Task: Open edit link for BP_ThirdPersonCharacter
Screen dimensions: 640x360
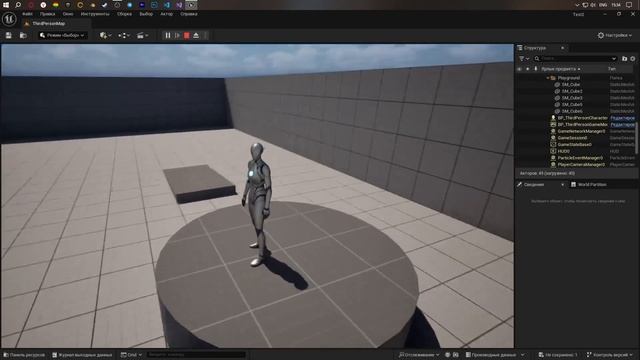Action: [622, 118]
